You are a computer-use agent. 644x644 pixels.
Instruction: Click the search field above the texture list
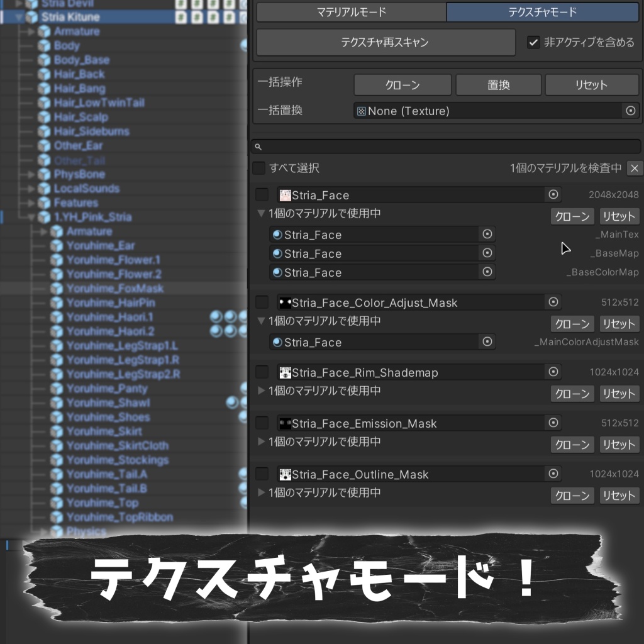447,146
